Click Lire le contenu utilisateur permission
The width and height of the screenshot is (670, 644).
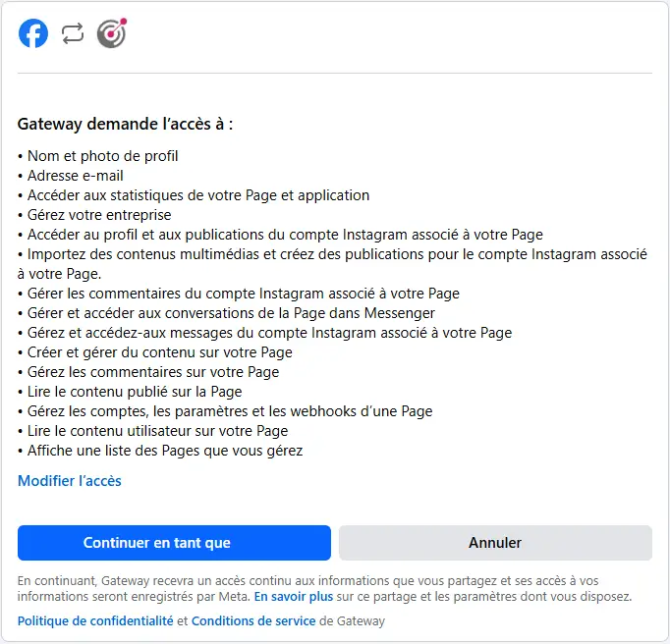click(x=157, y=431)
